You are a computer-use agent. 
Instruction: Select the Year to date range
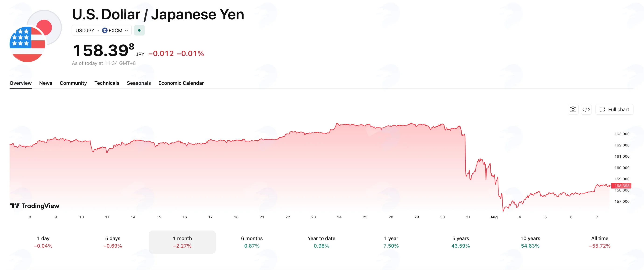[x=322, y=242]
